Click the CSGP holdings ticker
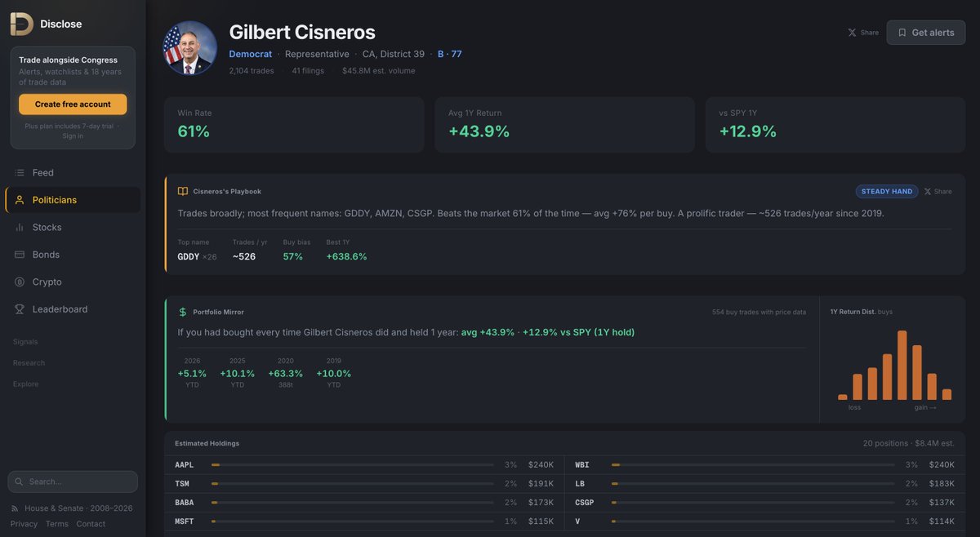The width and height of the screenshot is (980, 537). point(585,503)
